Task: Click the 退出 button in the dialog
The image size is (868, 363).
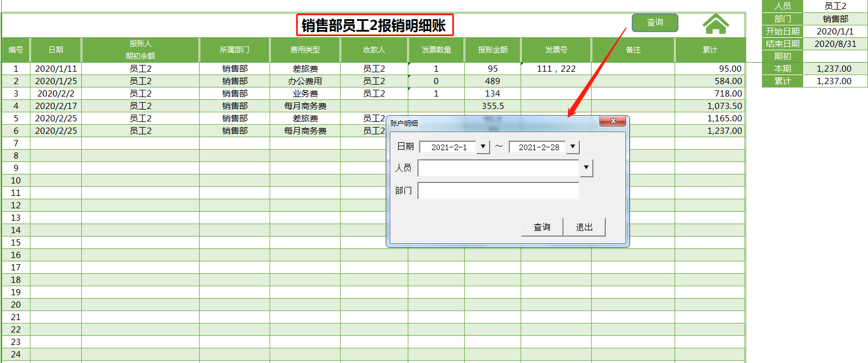Action: click(x=584, y=226)
